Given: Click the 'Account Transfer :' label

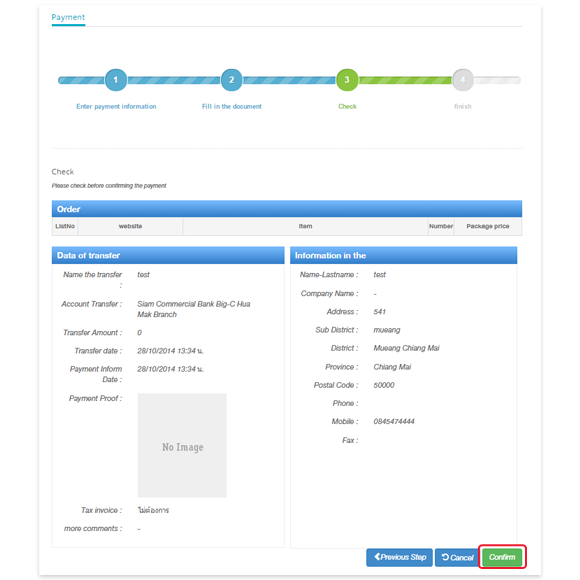Looking at the screenshot, I should [91, 304].
